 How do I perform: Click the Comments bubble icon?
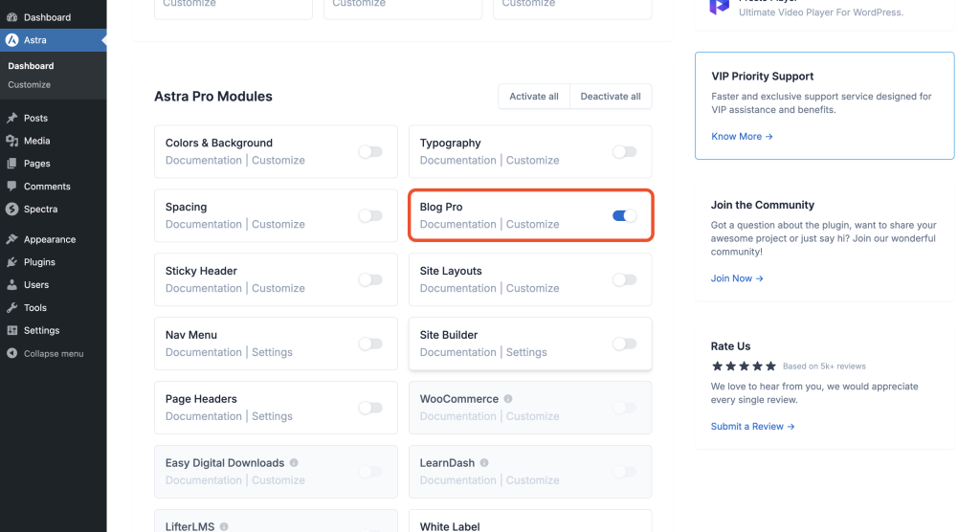[x=11, y=187]
